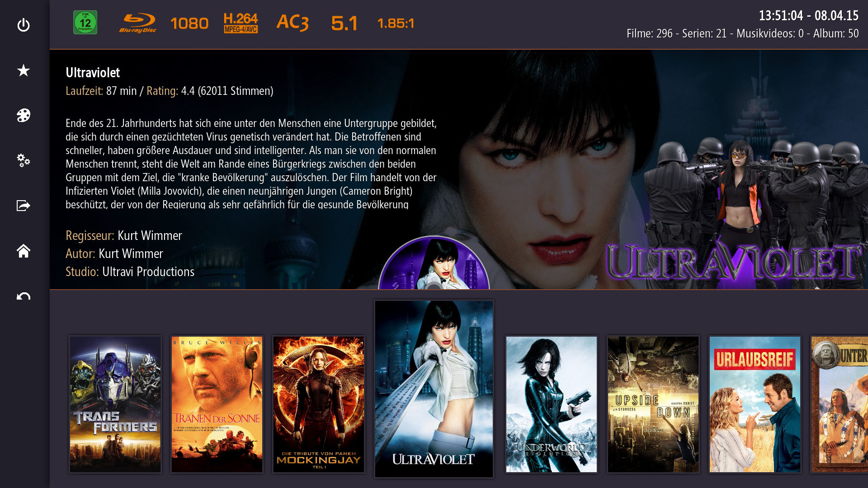Click the Laufzeit 87 min text
Viewport: 868px width, 488px height.
coord(101,91)
